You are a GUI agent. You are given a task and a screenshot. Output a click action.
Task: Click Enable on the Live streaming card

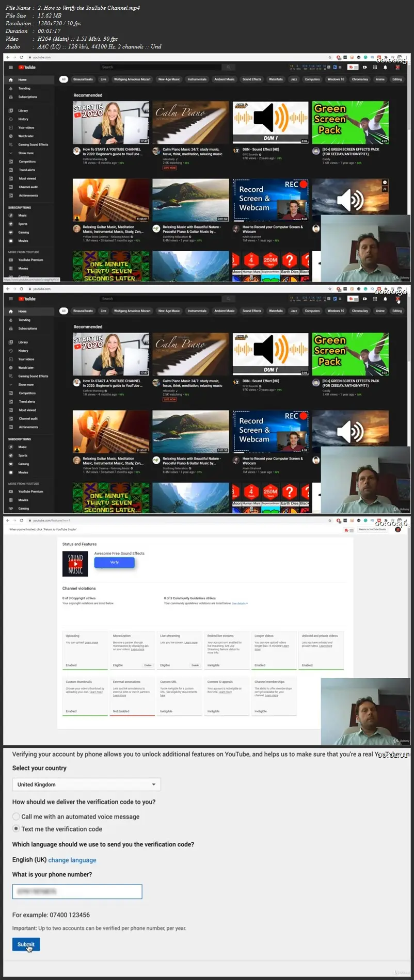(x=195, y=665)
